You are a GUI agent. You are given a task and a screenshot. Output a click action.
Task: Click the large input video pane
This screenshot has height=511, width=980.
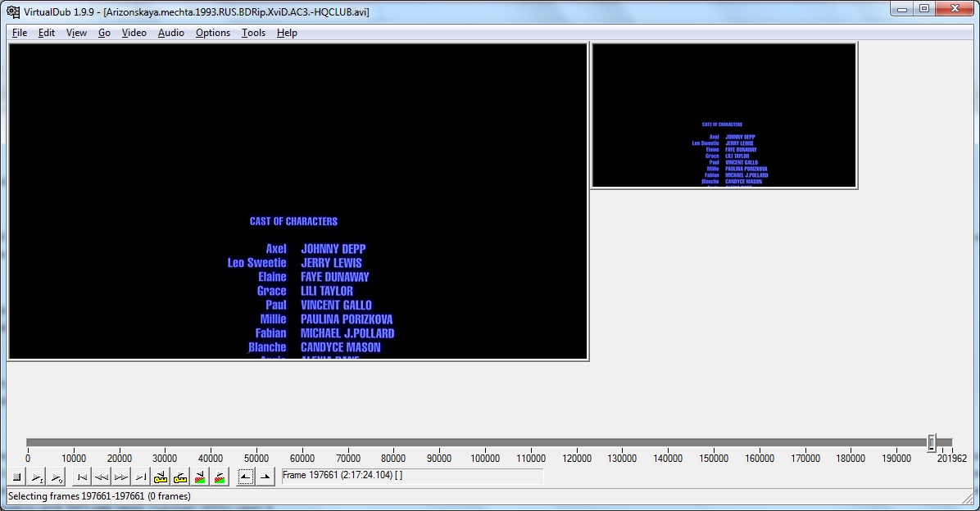pos(298,201)
